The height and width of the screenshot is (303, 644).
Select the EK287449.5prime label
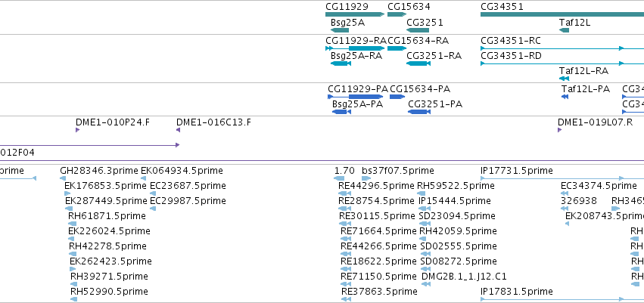106,200
